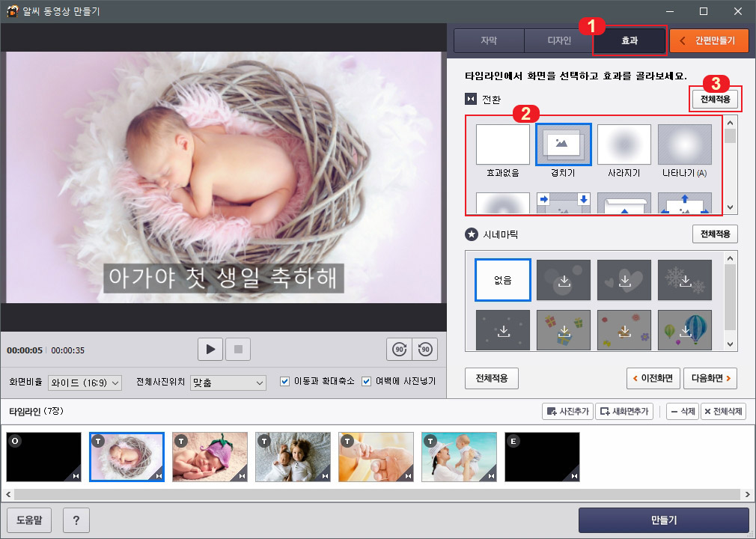Viewport: 756px width, 539px height.
Task: Download the gift box cinematic effect
Action: click(563, 329)
